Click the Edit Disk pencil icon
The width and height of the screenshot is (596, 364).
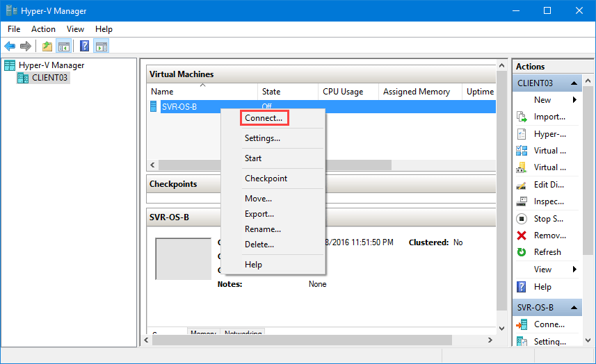click(x=522, y=185)
